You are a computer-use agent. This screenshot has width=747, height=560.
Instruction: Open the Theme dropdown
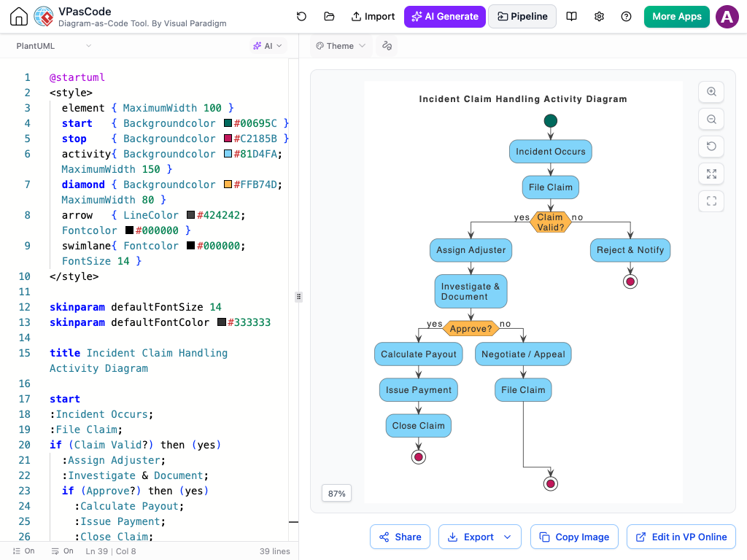[341, 46]
